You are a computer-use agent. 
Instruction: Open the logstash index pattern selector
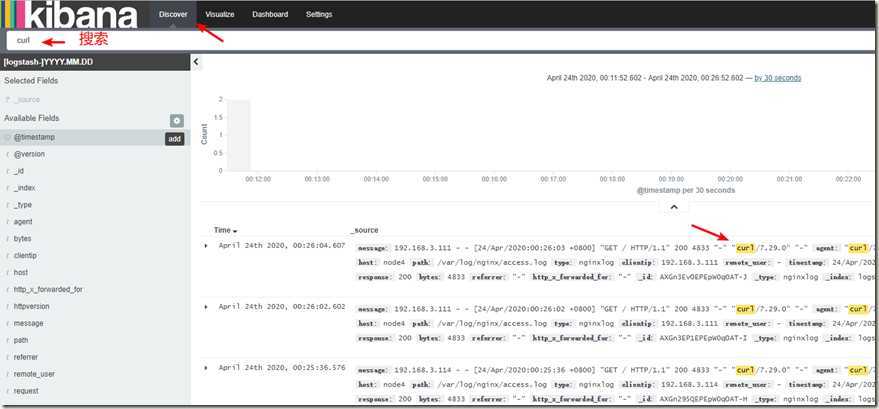pos(95,62)
